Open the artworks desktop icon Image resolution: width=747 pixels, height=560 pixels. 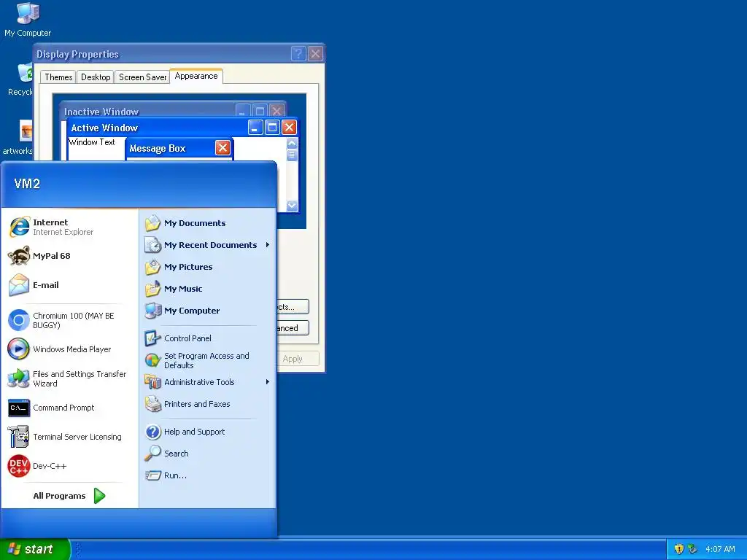[x=26, y=131]
